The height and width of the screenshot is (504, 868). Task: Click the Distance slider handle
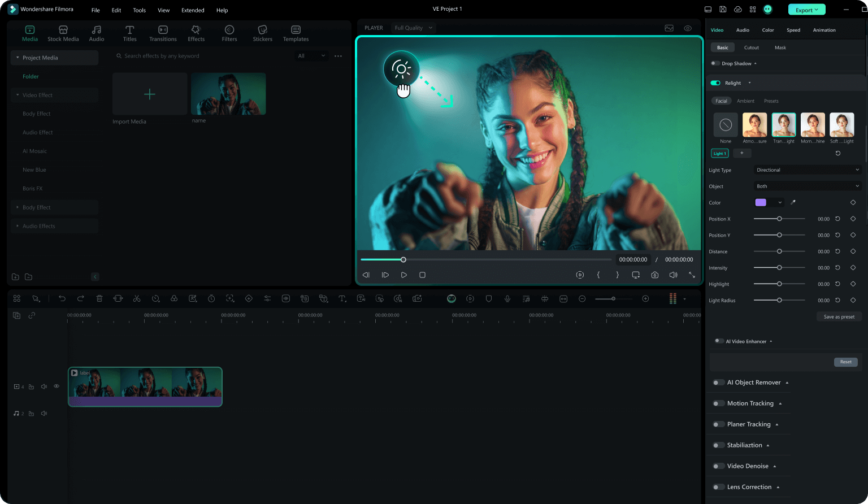point(779,251)
